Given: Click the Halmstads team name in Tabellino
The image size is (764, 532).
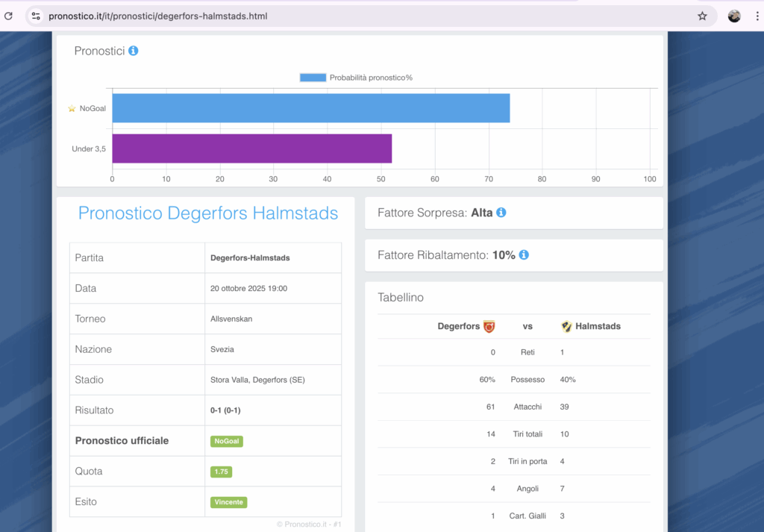Looking at the screenshot, I should [x=598, y=326].
